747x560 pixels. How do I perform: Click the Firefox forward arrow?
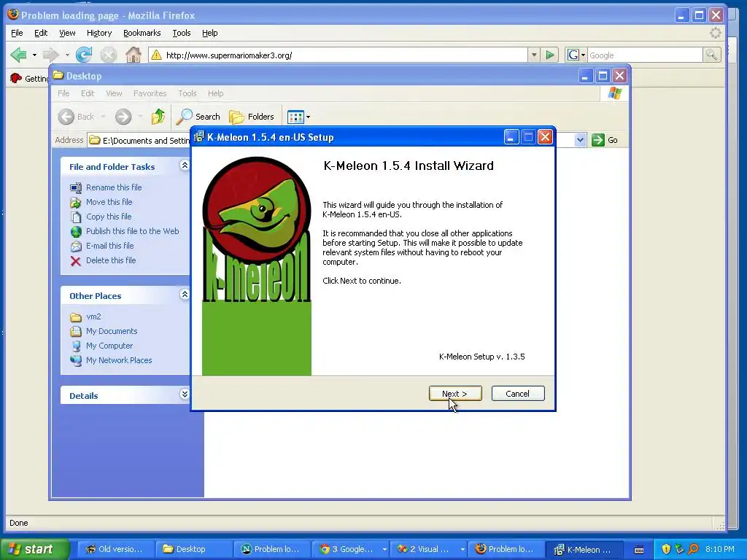(50, 55)
